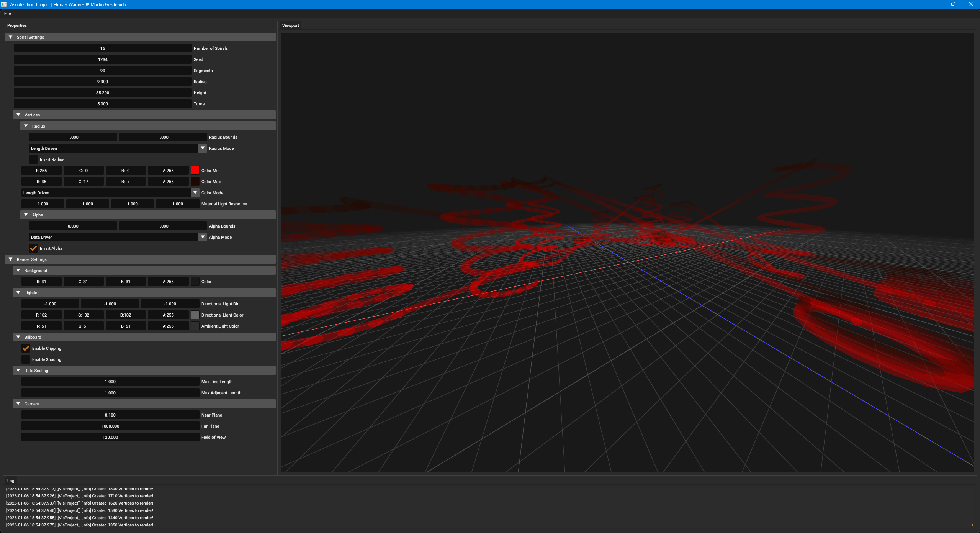Enable the Invert Radius checkbox
The height and width of the screenshot is (533, 980).
[34, 159]
